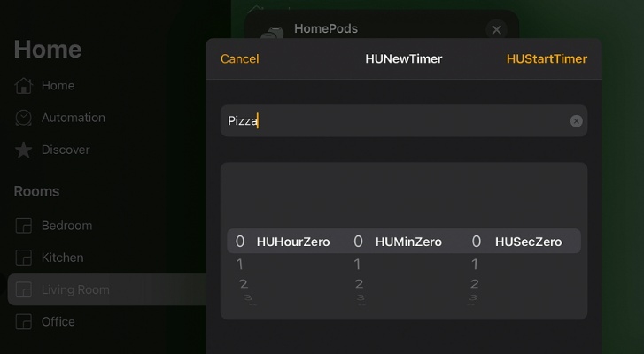644x354 pixels.
Task: Go to the Discover section
Action: click(x=65, y=150)
